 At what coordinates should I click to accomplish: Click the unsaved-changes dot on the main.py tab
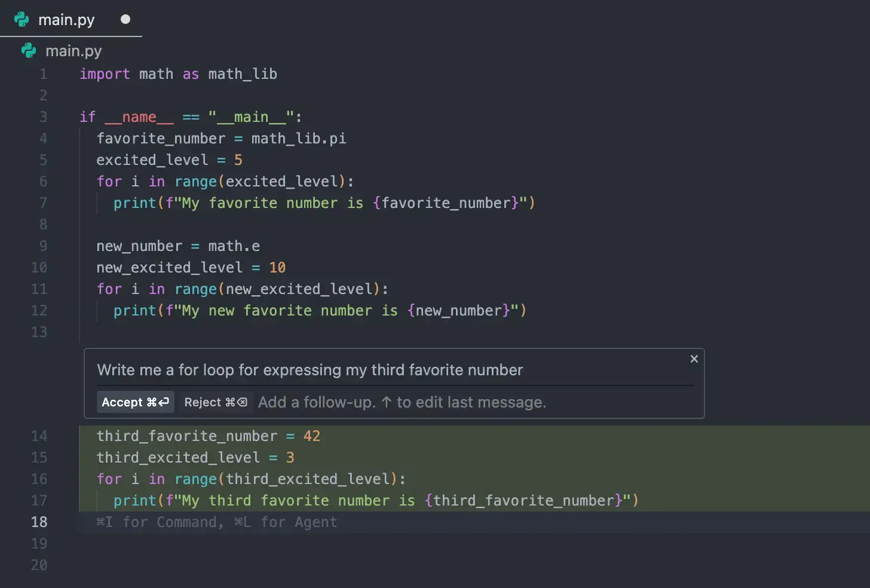[125, 19]
